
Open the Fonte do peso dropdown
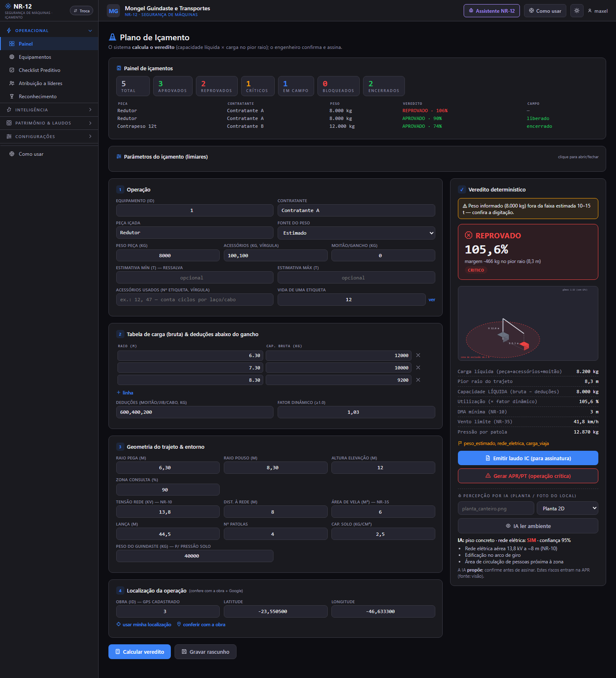click(x=356, y=233)
